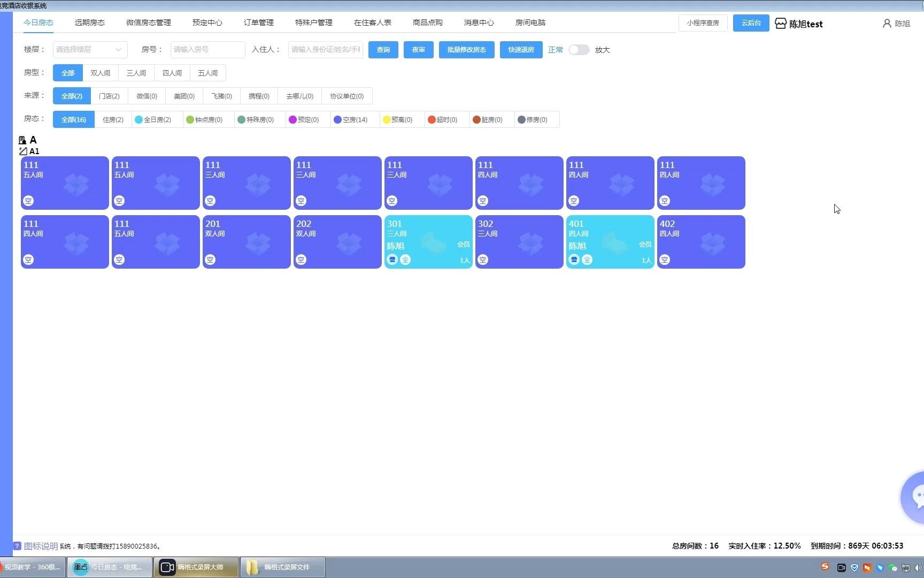924x578 pixels.
Task: Go to 预定中心 tab
Action: click(207, 22)
